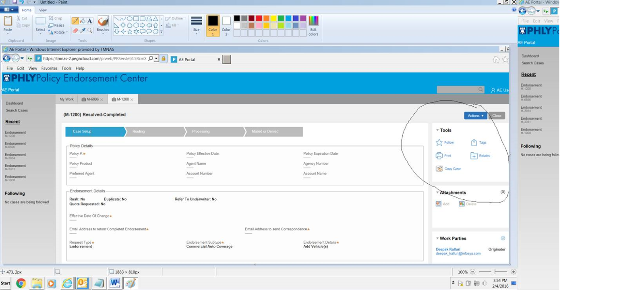Click the Undo icon in Paint title bar
This screenshot has width=644, height=290.
click(x=22, y=2)
